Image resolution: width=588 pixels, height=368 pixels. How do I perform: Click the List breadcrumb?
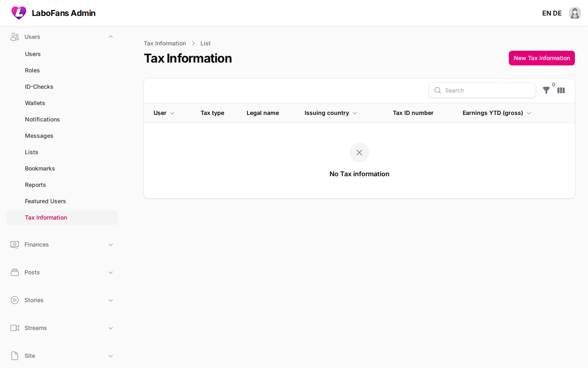[205, 43]
